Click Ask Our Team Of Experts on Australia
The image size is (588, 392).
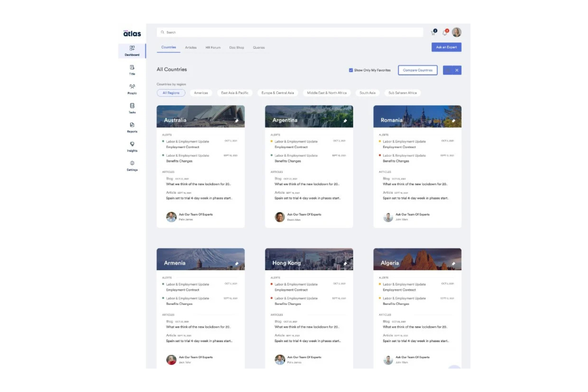[x=195, y=214]
